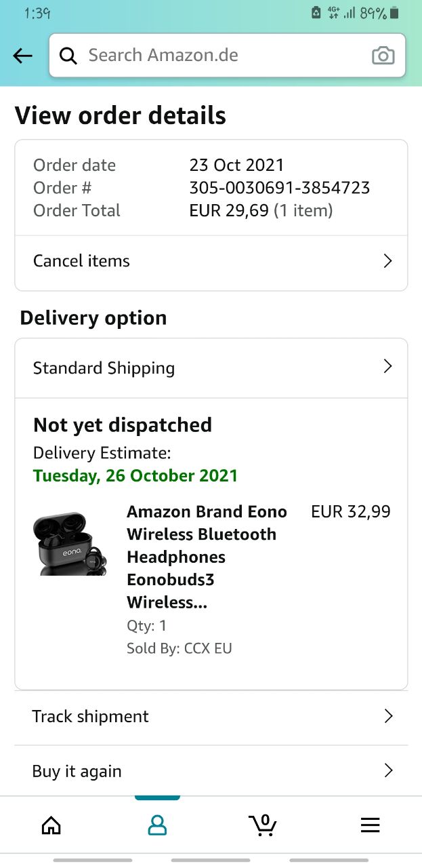This screenshot has height=868, width=422.
Task: Open the Eono Wireless Bluetooth Headphones link
Action: click(x=207, y=557)
